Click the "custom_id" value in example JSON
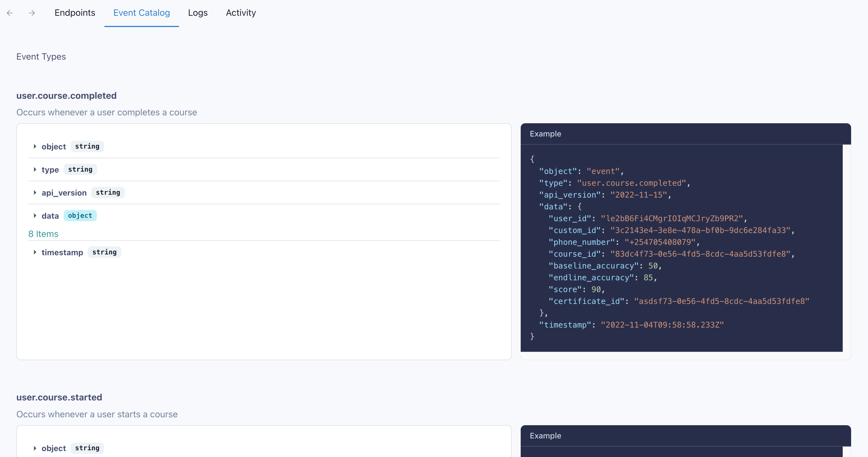Screen dimensions: 868x457 [700, 230]
